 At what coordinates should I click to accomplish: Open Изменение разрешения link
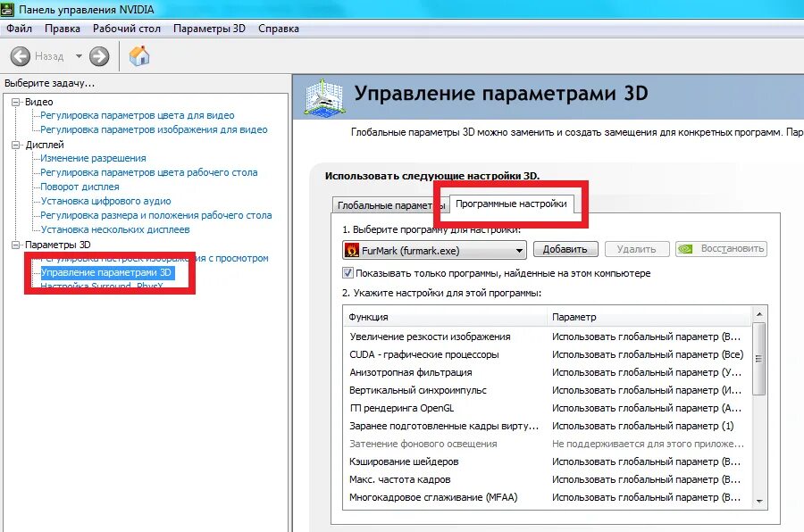click(93, 158)
